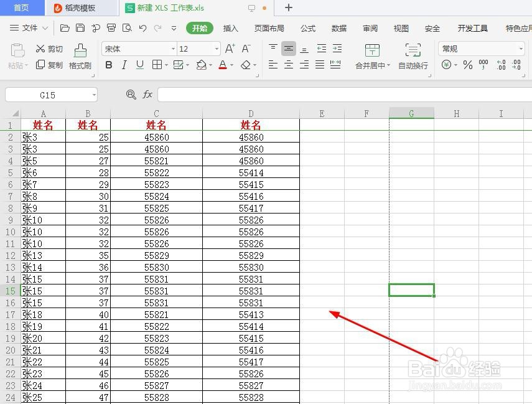Switch to the 插入 ribbon tab
Image resolution: width=532 pixels, height=404 pixels.
231,28
